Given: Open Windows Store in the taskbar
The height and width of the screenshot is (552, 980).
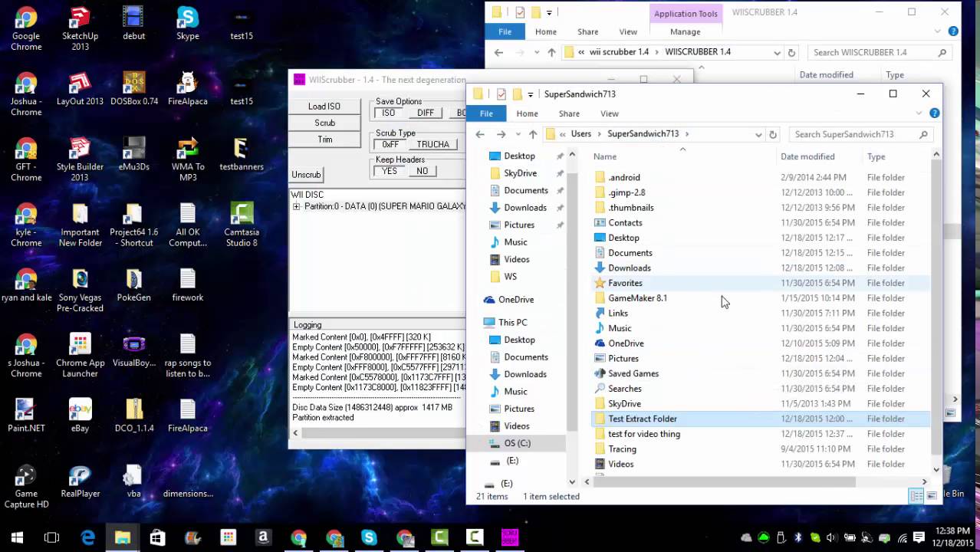Looking at the screenshot, I should coord(157,537).
